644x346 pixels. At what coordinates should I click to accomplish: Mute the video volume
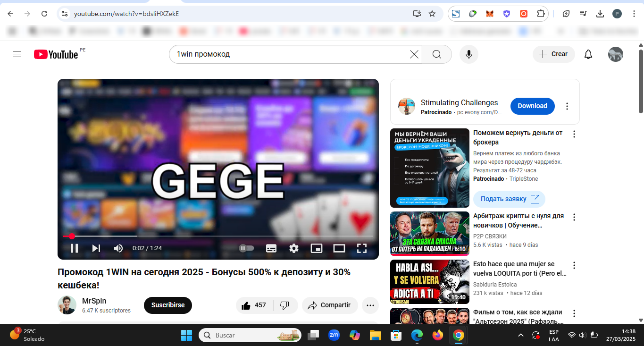point(118,248)
